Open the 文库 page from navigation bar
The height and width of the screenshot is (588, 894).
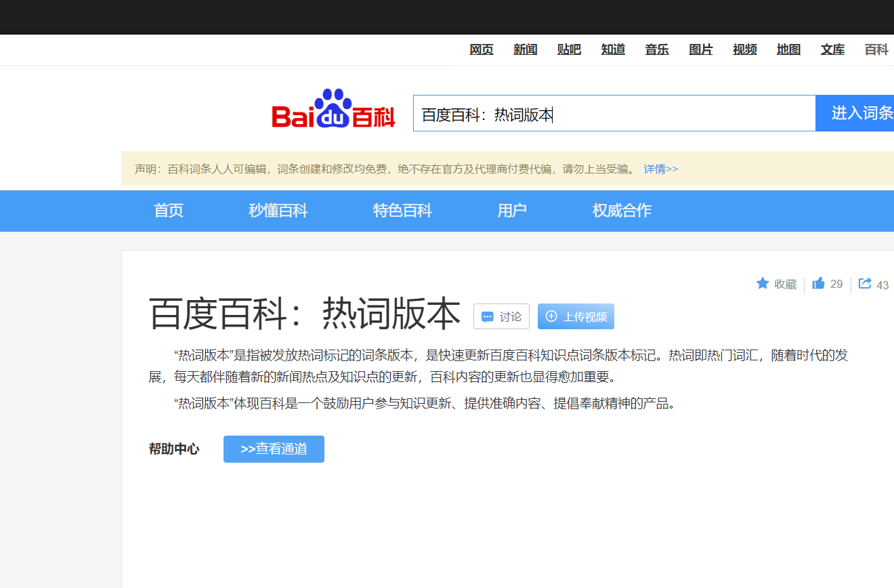(832, 49)
